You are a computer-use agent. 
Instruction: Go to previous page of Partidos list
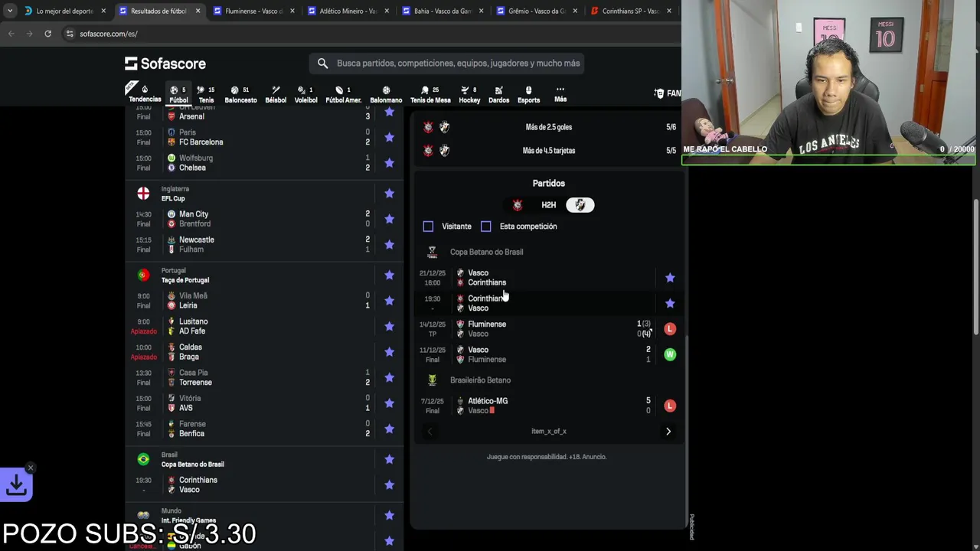pyautogui.click(x=430, y=432)
